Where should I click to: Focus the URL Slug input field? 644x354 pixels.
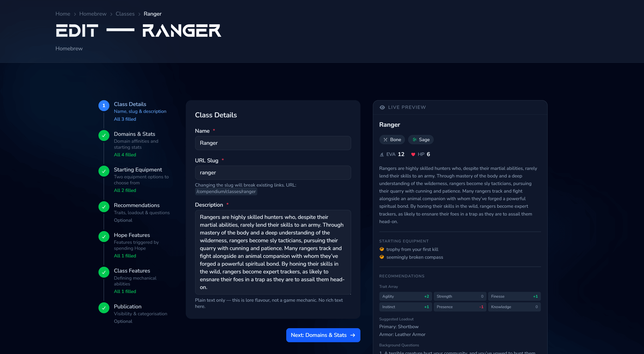[x=273, y=173]
